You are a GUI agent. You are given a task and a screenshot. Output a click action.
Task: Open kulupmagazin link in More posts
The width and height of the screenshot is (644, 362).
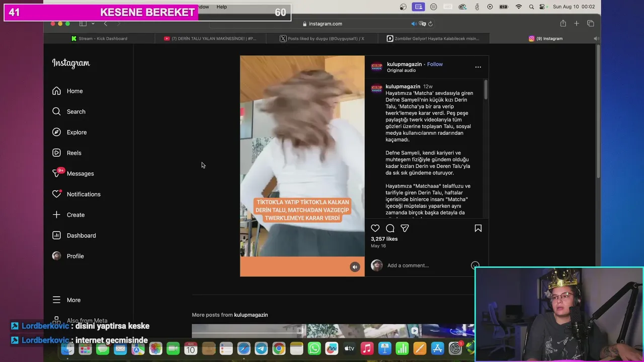pyautogui.click(x=251, y=315)
